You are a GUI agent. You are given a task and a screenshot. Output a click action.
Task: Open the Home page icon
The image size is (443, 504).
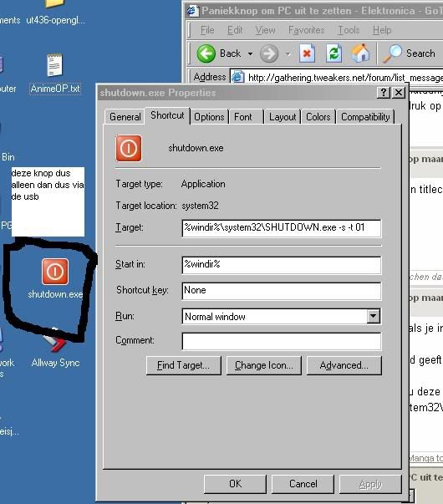click(x=360, y=53)
